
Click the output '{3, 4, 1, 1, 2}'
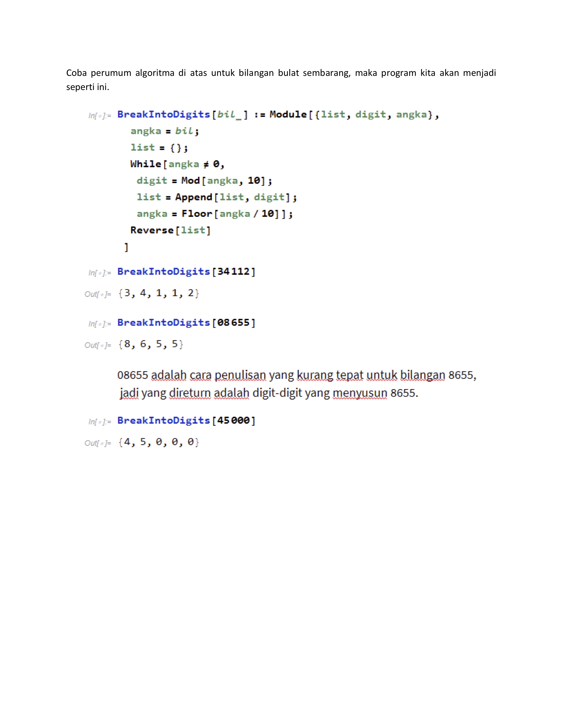coord(159,293)
